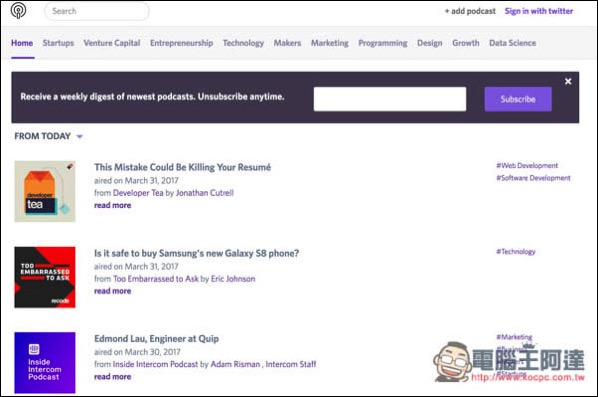Switch to Data Science tab
The image size is (598, 397).
[x=513, y=43]
